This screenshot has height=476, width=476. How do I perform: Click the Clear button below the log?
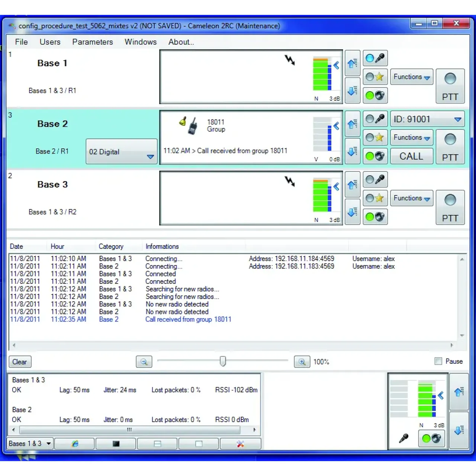click(x=20, y=361)
